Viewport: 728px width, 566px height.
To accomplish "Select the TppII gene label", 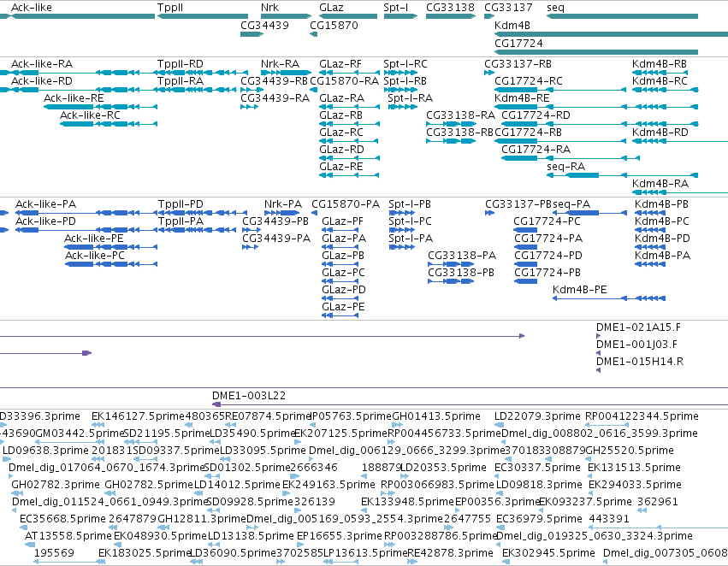I will tap(170, 8).
